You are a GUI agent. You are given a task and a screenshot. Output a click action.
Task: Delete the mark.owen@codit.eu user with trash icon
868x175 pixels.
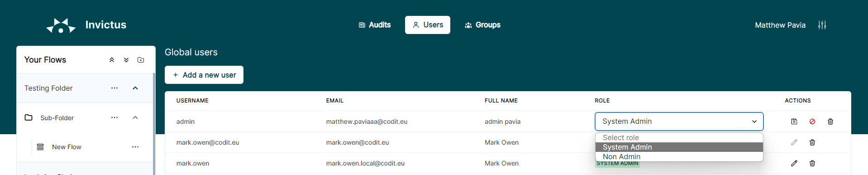point(812,142)
